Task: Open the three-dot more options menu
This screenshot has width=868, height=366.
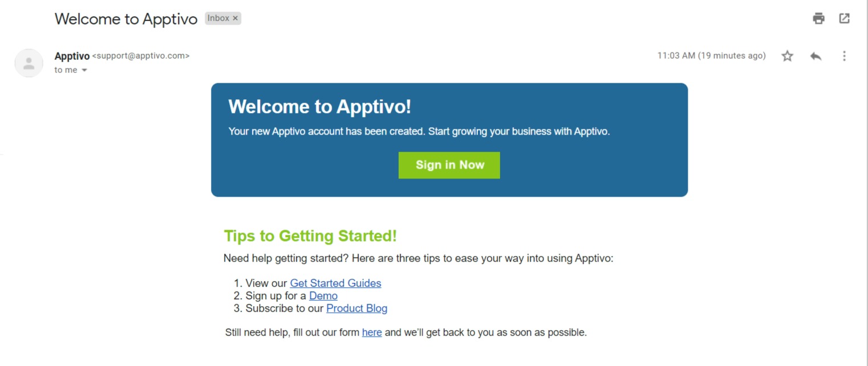Action: tap(844, 56)
